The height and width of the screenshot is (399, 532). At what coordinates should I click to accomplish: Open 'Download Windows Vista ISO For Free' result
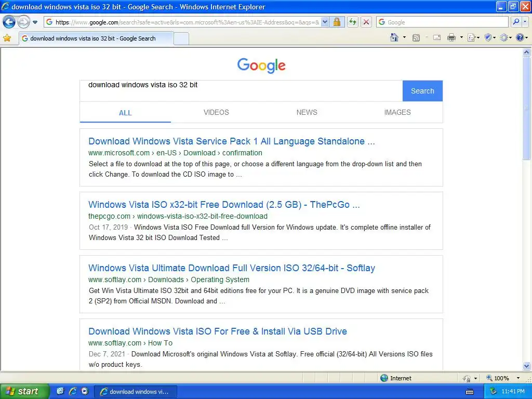click(x=218, y=331)
